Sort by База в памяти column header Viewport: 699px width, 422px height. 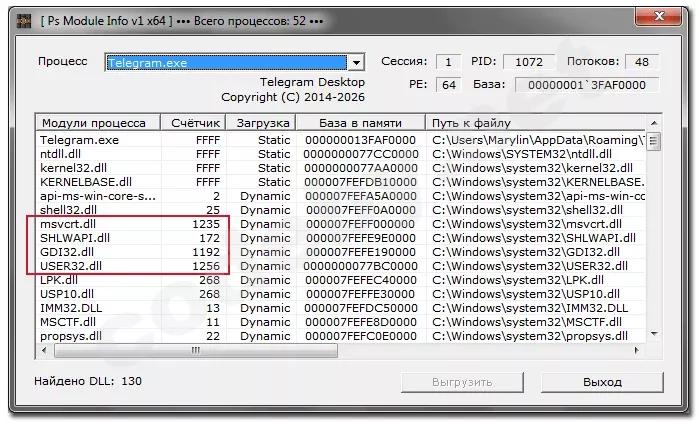tap(361, 123)
